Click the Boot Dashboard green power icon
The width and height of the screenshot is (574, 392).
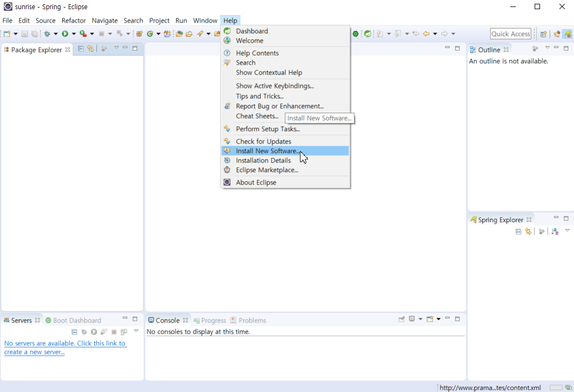(356, 33)
